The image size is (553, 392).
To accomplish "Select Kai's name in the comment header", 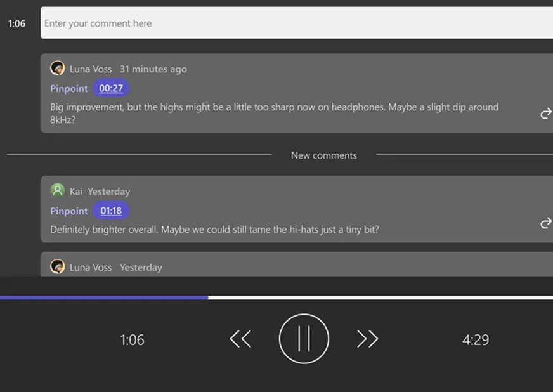I will coord(76,191).
